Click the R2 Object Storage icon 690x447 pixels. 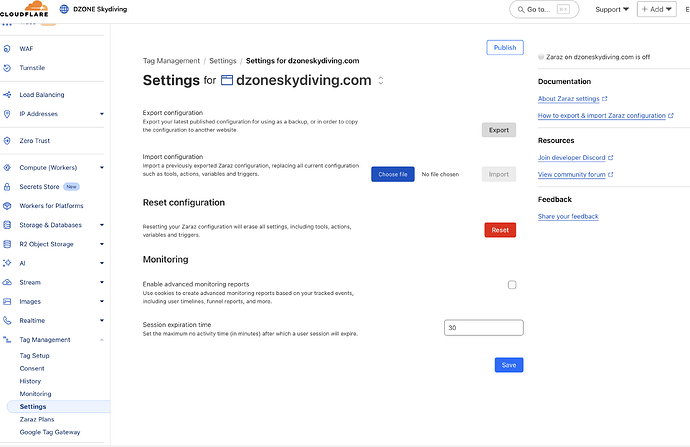[7, 244]
